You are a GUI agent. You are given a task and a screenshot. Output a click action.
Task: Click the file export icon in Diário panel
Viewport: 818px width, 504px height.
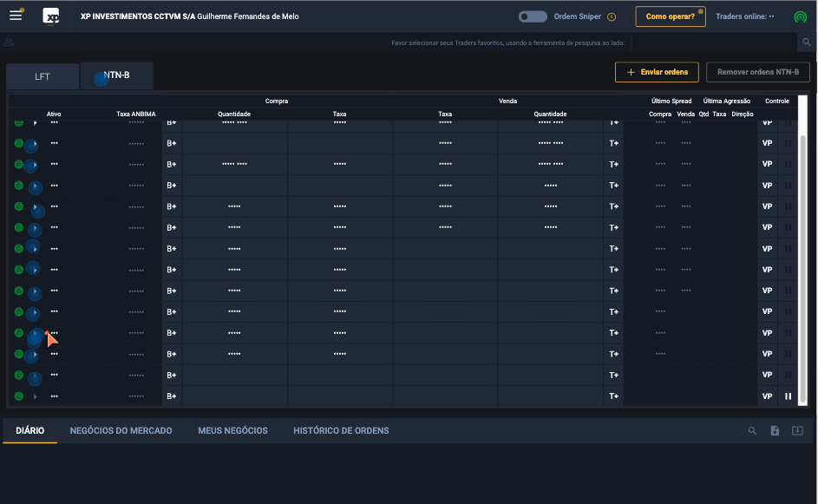(x=775, y=430)
